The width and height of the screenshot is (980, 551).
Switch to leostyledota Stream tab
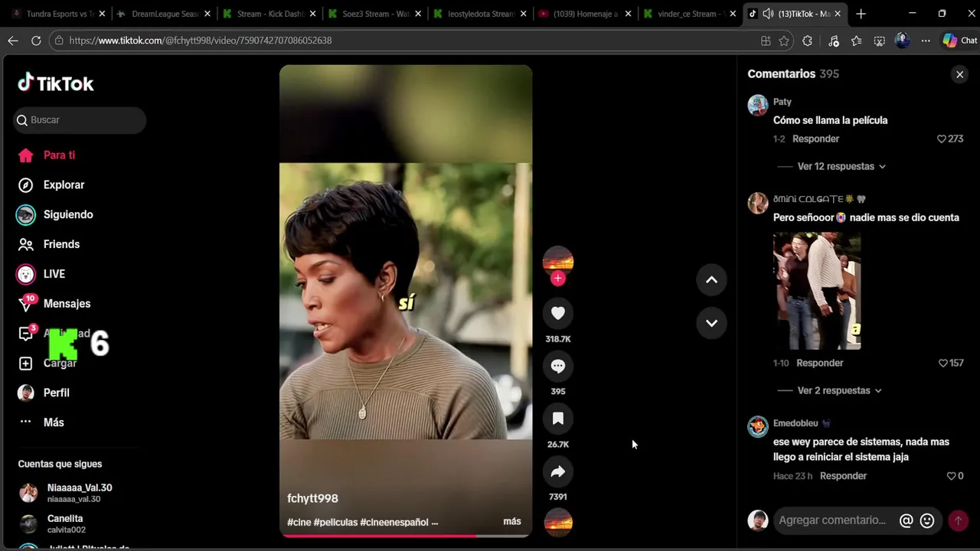(x=480, y=14)
